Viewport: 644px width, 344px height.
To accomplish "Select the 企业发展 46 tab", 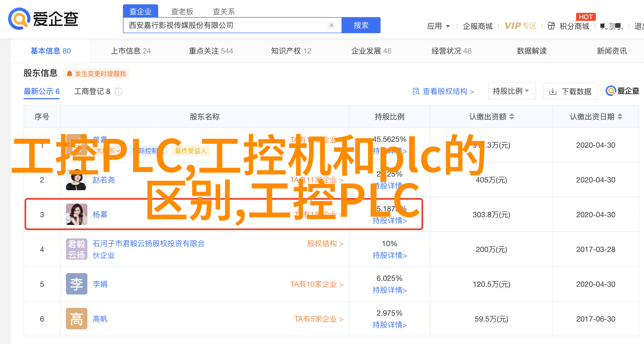I will coord(371,51).
